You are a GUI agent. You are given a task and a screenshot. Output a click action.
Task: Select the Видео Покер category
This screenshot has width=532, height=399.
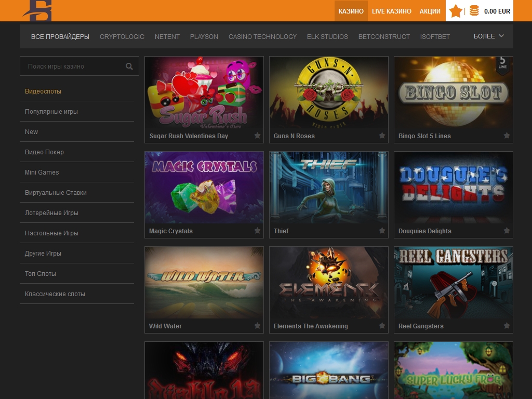pyautogui.click(x=44, y=152)
